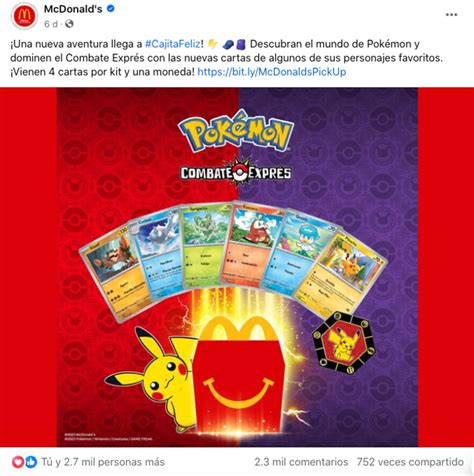This screenshot has width=474, height=476.
Task: Click the Pikachu coin in the image
Action: (x=345, y=342)
